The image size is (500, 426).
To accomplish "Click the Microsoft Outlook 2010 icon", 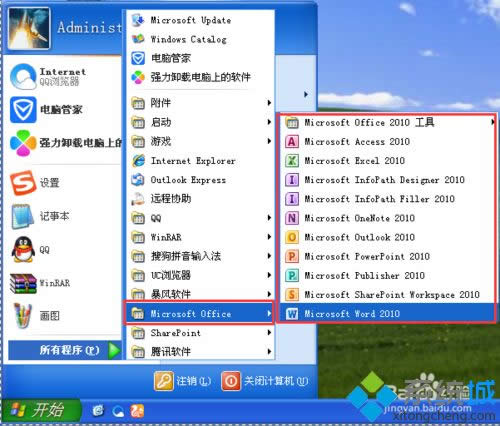I will coord(292,237).
